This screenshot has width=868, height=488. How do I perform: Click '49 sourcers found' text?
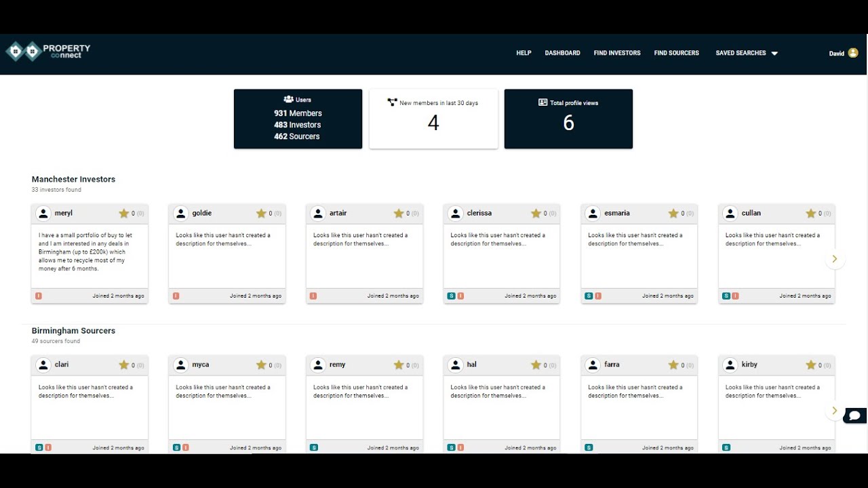tap(56, 342)
